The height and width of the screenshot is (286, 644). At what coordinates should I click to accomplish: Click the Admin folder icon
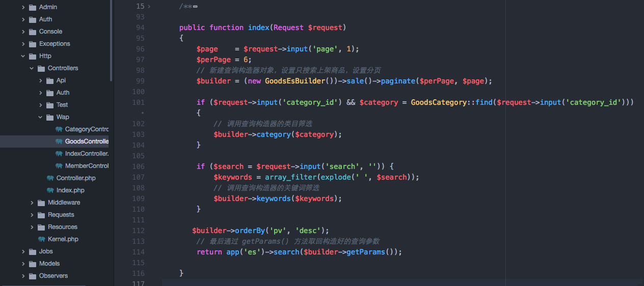[33, 7]
